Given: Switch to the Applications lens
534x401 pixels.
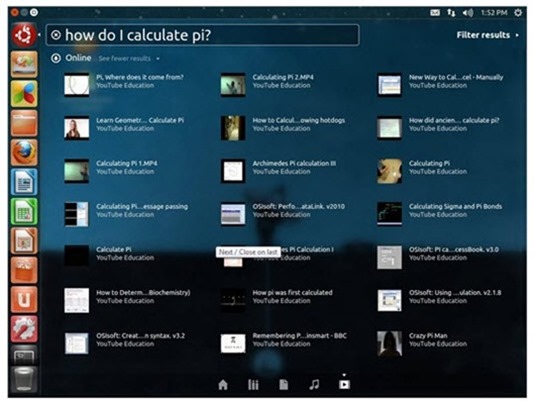Looking at the screenshot, I should (253, 385).
